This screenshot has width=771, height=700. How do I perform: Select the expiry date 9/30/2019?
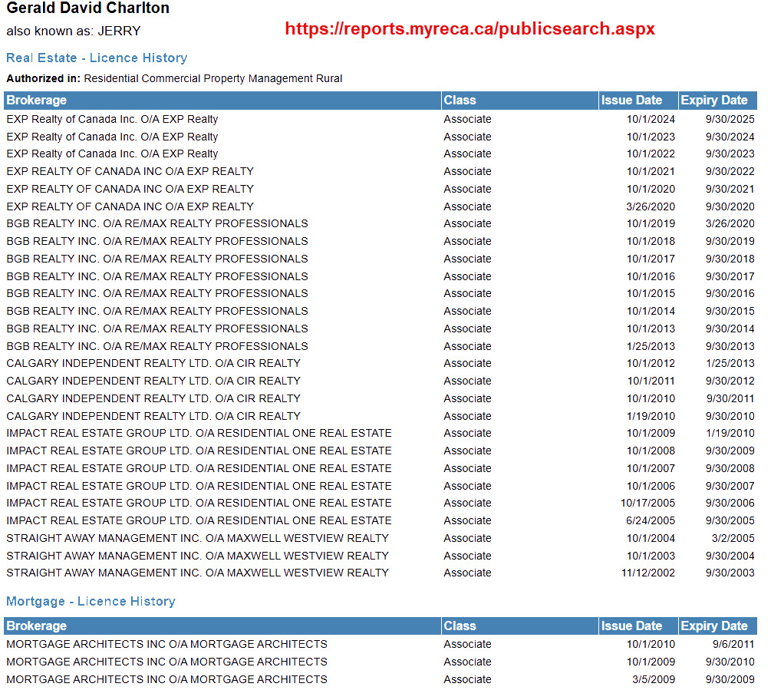730,242
